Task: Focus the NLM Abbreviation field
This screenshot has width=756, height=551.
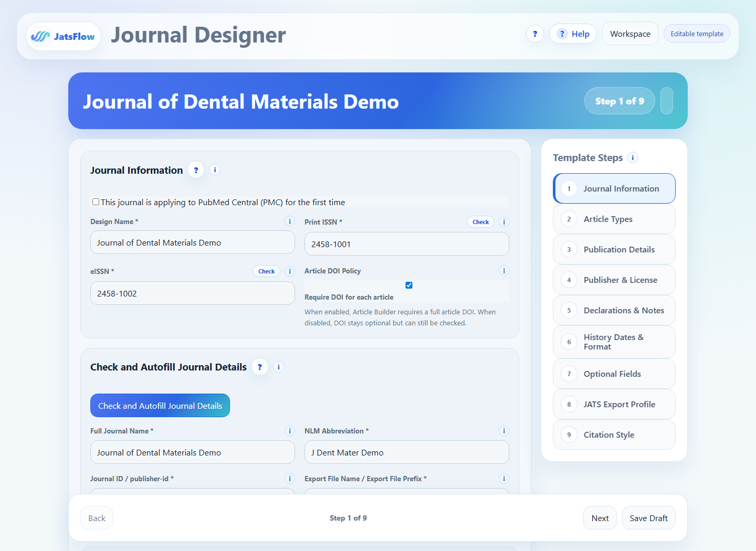Action: (407, 452)
